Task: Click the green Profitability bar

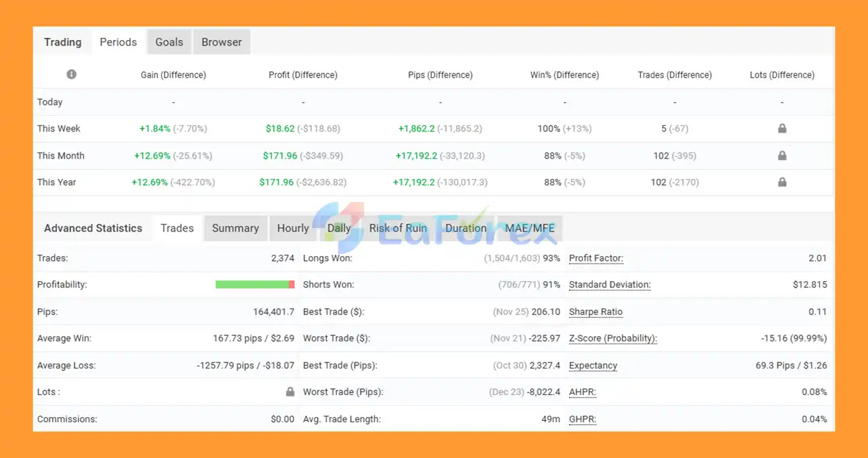Action: tap(252, 285)
